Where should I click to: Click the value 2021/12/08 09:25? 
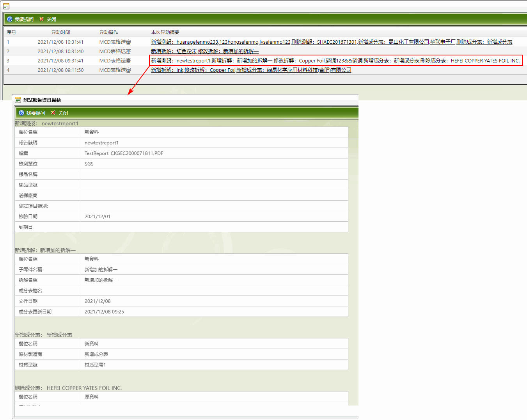(x=105, y=312)
